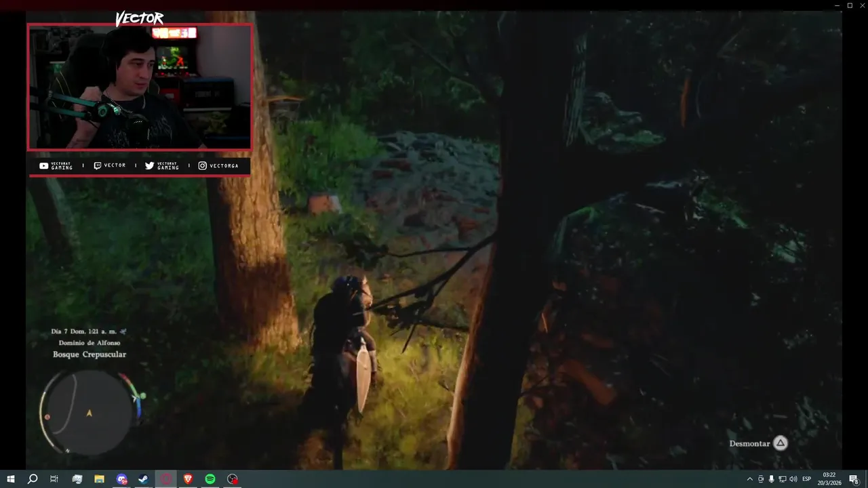
Task: Minimize the stream window
Action: (838, 5)
